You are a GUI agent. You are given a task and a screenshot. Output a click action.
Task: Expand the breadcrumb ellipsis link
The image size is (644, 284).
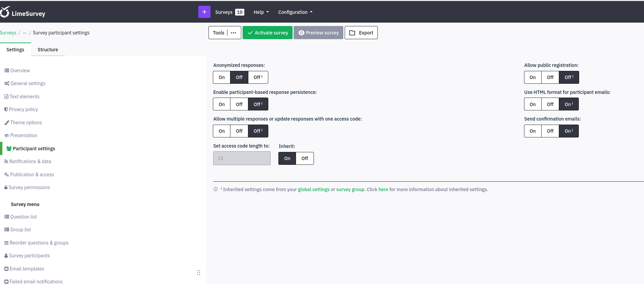25,33
